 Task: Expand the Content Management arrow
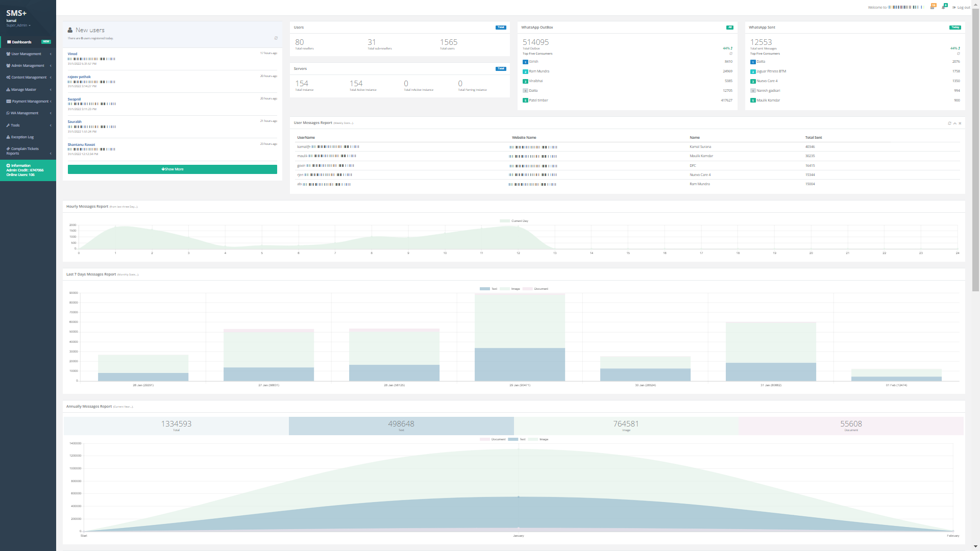pos(51,78)
